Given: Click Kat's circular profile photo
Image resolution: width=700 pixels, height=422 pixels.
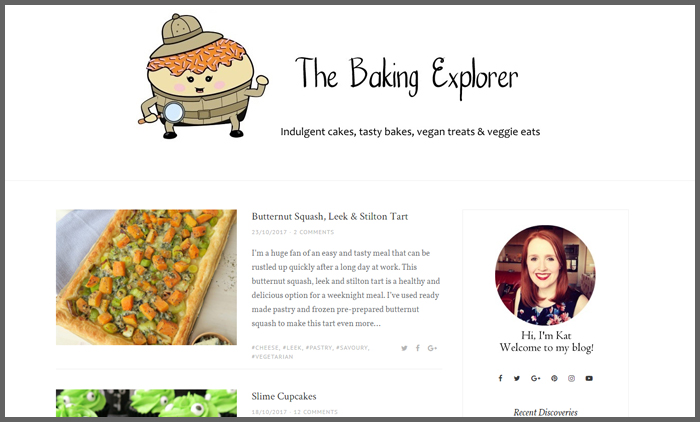Looking at the screenshot, I should 545,275.
